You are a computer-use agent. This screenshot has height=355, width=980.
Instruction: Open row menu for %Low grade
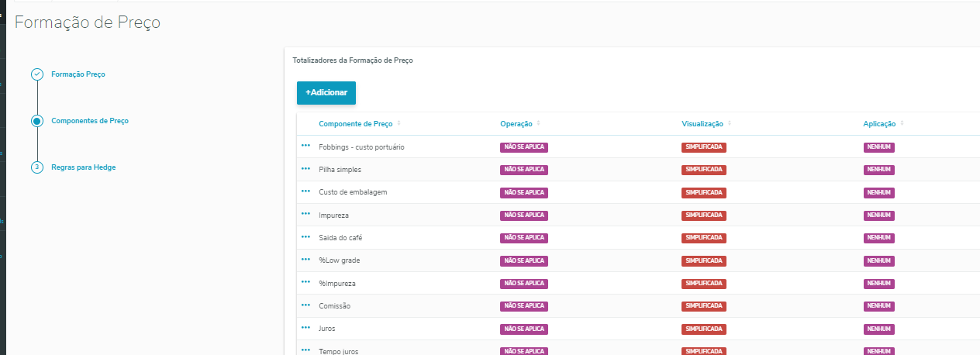pyautogui.click(x=305, y=259)
